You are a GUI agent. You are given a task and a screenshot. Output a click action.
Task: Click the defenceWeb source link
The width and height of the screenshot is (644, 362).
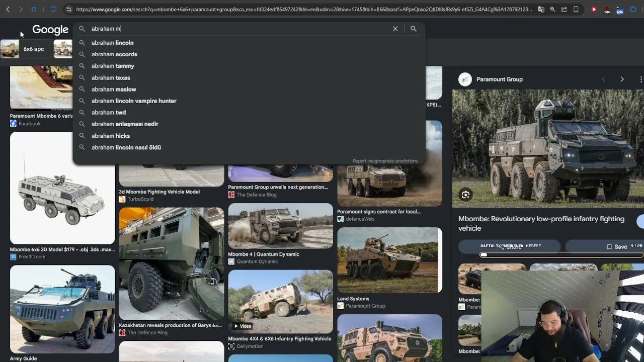click(360, 219)
